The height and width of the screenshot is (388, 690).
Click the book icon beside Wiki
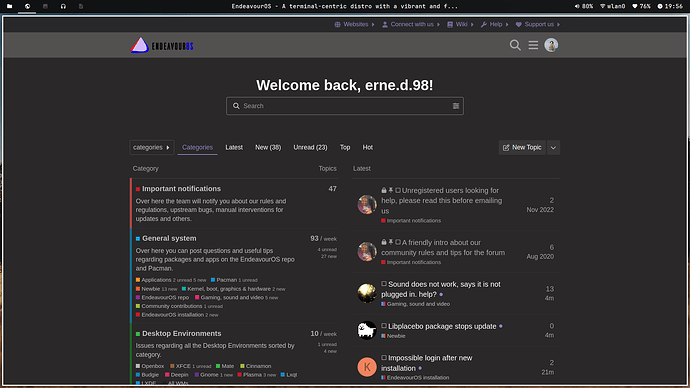[x=450, y=25]
